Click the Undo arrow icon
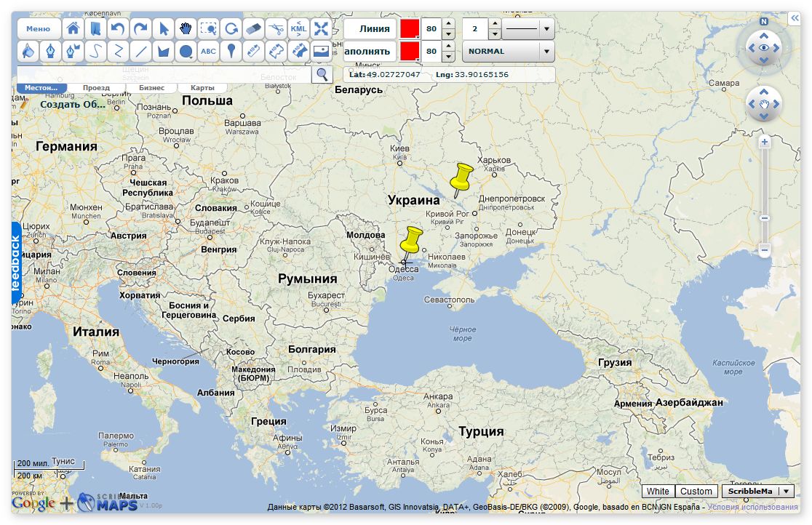Viewport: 812px width, 525px height. (118, 29)
